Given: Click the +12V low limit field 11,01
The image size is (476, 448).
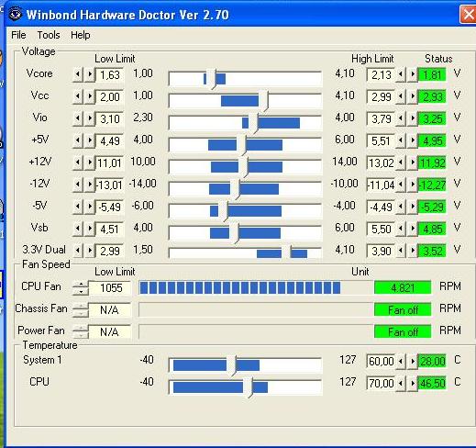Looking at the screenshot, I should (x=110, y=163).
